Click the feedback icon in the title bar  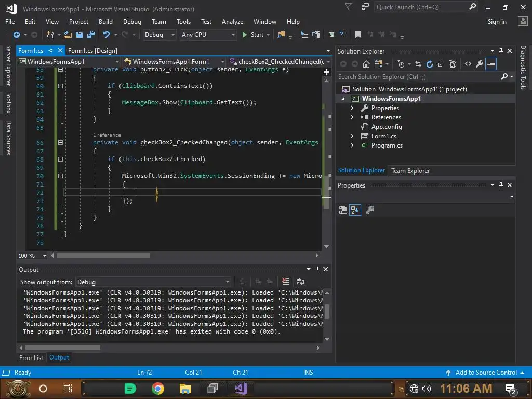[365, 7]
